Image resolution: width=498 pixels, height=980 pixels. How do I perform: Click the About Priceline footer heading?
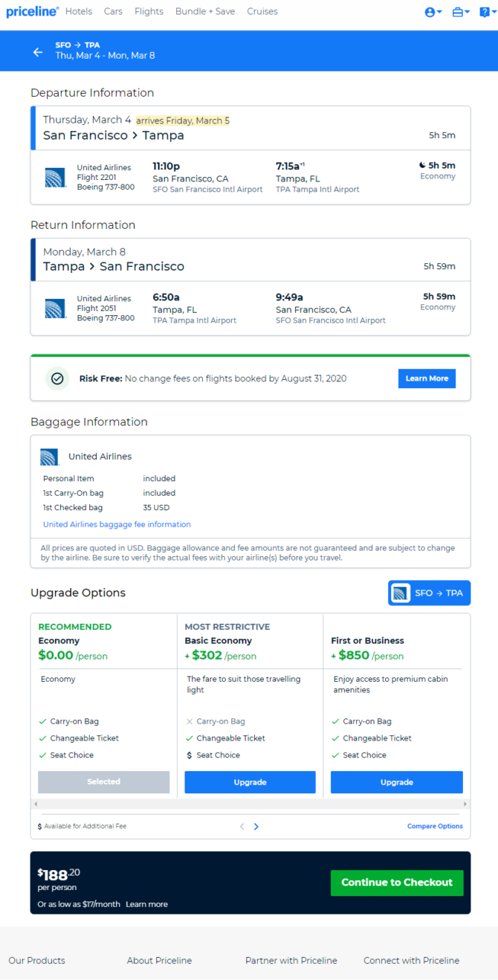tap(159, 960)
